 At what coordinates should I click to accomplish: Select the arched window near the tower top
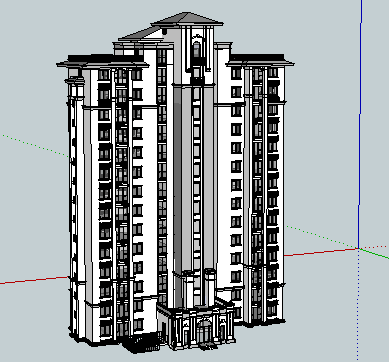(197, 49)
